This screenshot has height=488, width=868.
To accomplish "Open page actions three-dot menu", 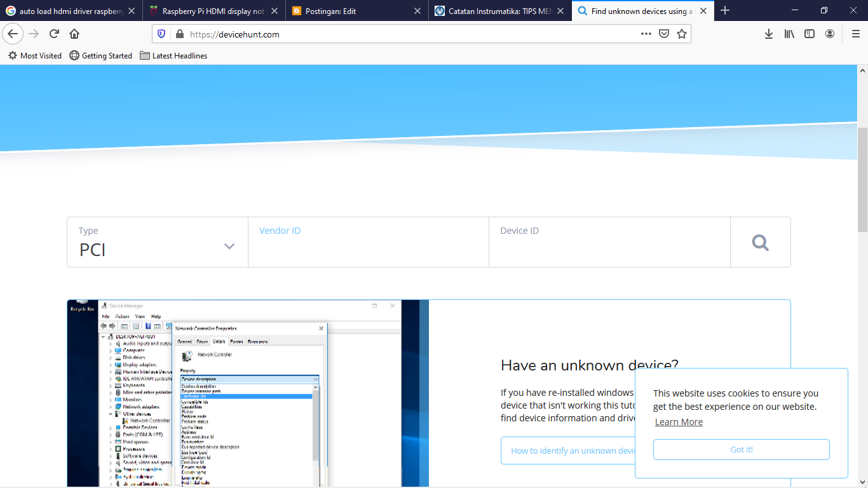I will 646,34.
